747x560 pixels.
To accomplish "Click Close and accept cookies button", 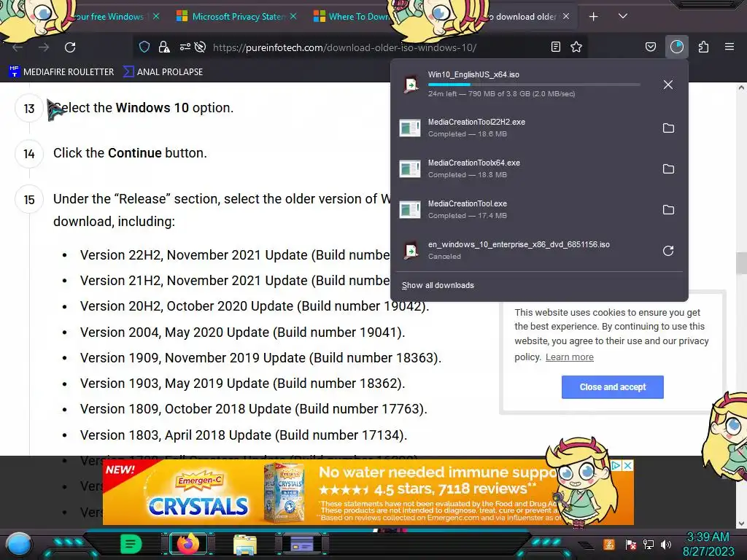I will [612, 387].
